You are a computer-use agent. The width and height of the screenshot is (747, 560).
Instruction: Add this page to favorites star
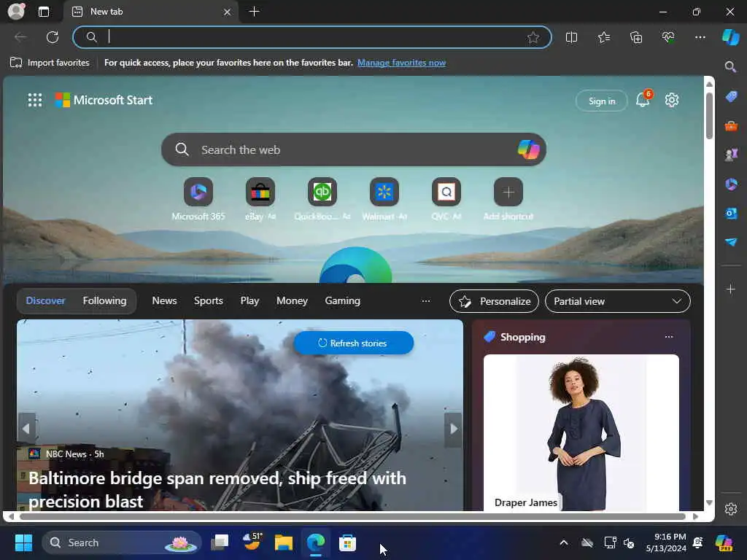click(533, 37)
